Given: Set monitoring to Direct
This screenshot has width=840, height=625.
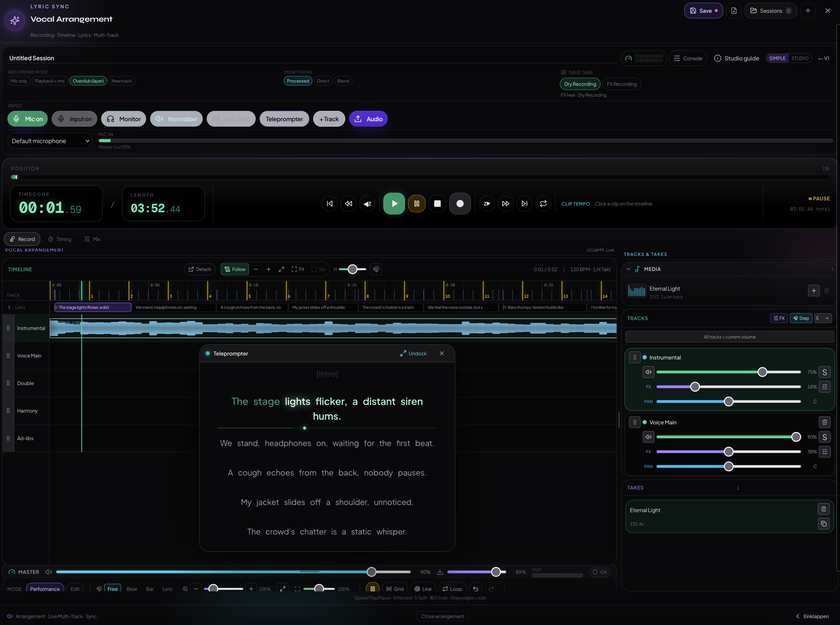Looking at the screenshot, I should point(323,81).
